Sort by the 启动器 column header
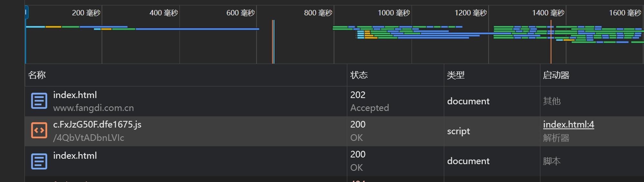 (x=556, y=75)
